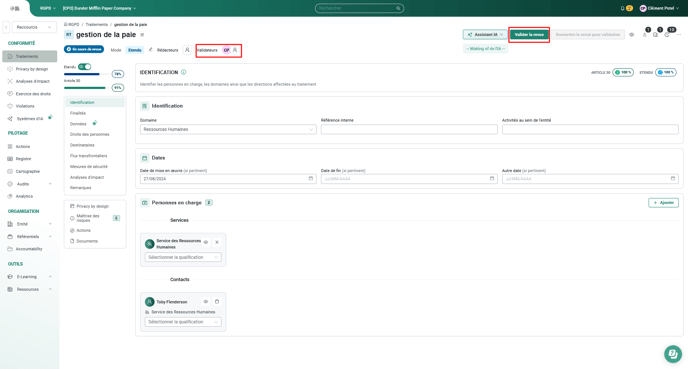Click the Valider la revue button
The image size is (688, 369).
tap(529, 35)
